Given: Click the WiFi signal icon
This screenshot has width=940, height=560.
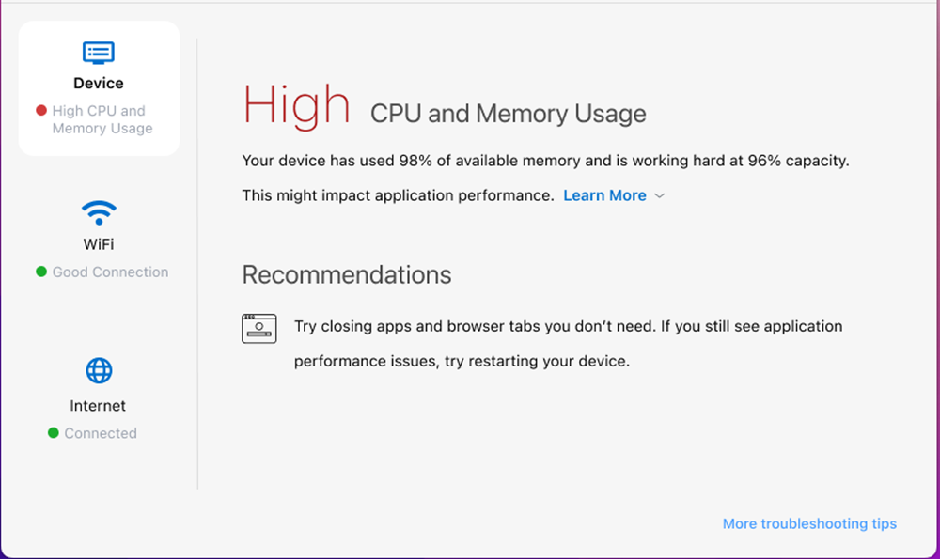Looking at the screenshot, I should pos(99,211).
